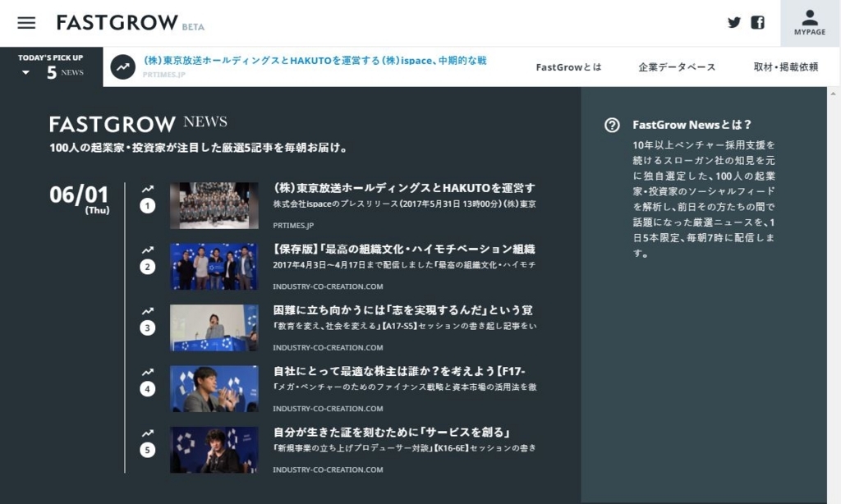
Task: Click the 5 NEWS counter
Action: [x=65, y=72]
